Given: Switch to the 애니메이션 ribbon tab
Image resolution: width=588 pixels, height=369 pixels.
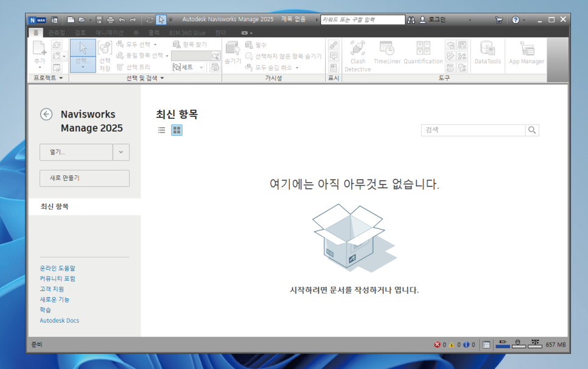Looking at the screenshot, I should [110, 33].
